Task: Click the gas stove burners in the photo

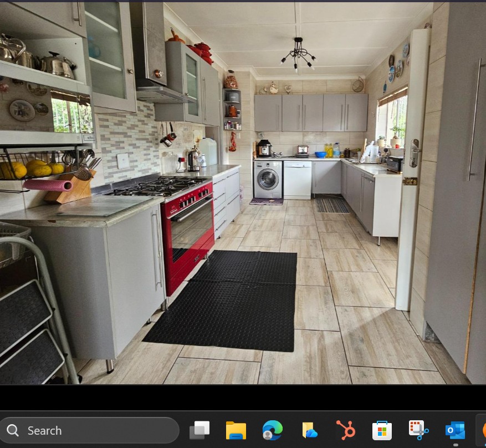Action: [x=158, y=186]
